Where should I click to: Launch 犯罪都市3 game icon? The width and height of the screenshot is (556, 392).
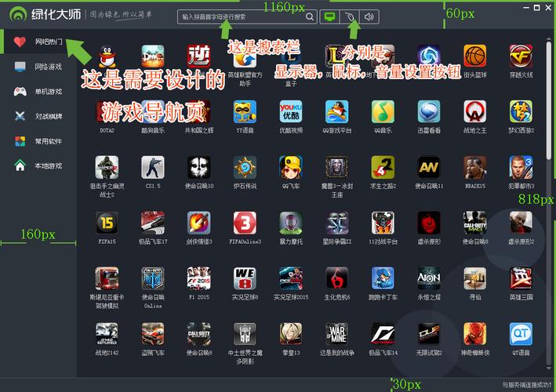521,167
